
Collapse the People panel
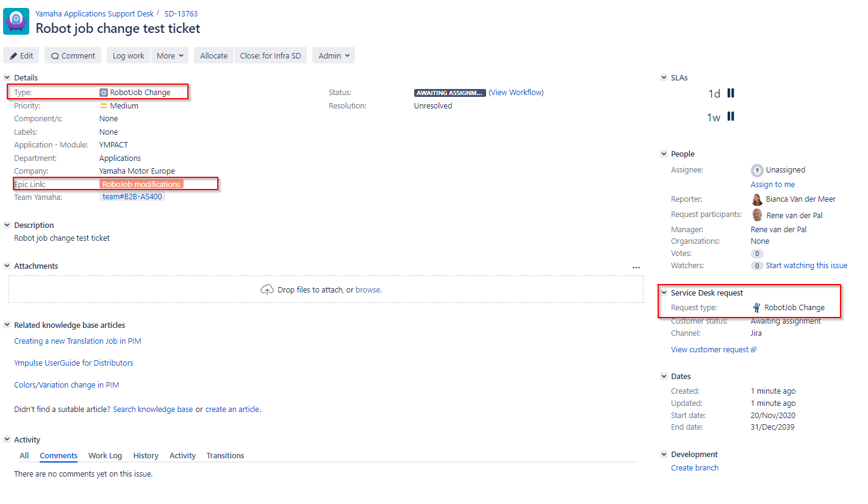point(664,154)
